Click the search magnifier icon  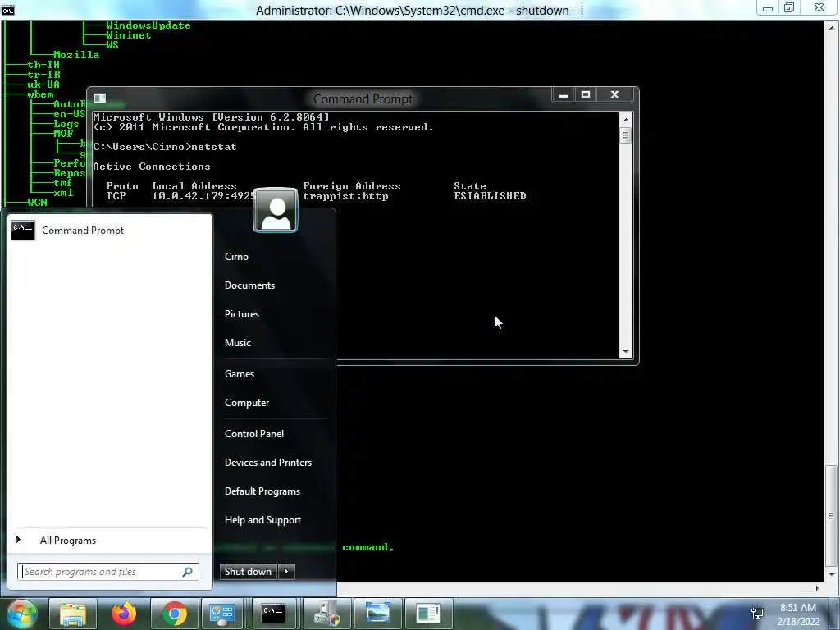188,572
